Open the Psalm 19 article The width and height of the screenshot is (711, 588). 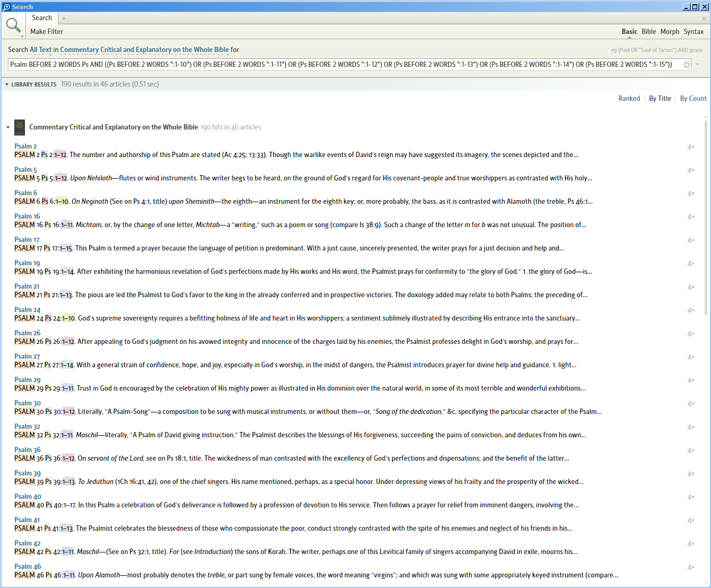(x=27, y=263)
